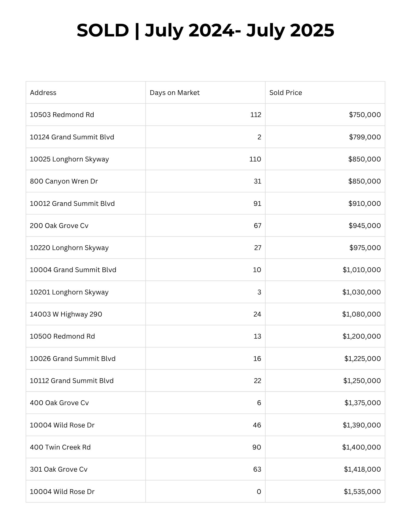Image resolution: width=411 pixels, height=532 pixels.
Task: Click the Sold Price column header
Action: (x=286, y=93)
